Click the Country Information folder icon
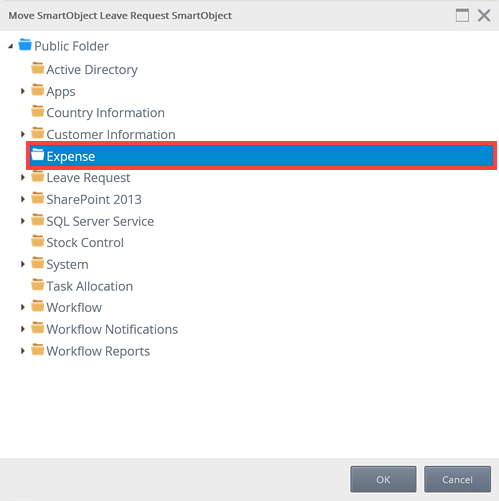The height and width of the screenshot is (501, 499). [37, 111]
